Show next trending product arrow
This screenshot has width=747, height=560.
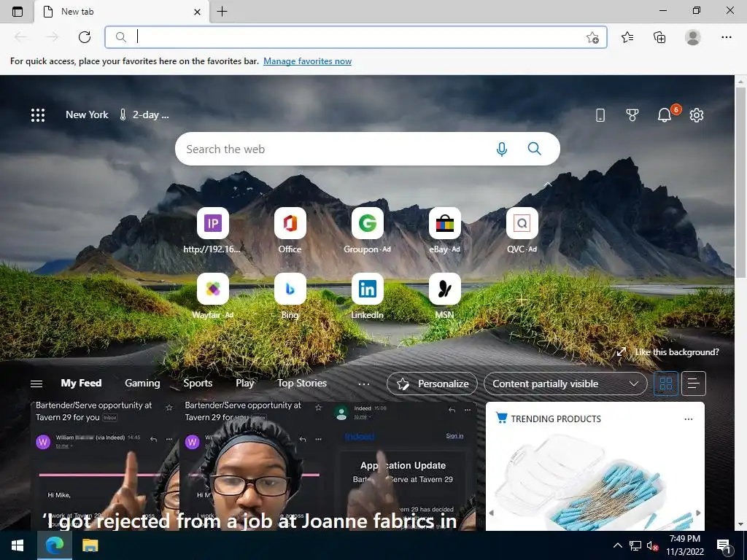(x=698, y=513)
